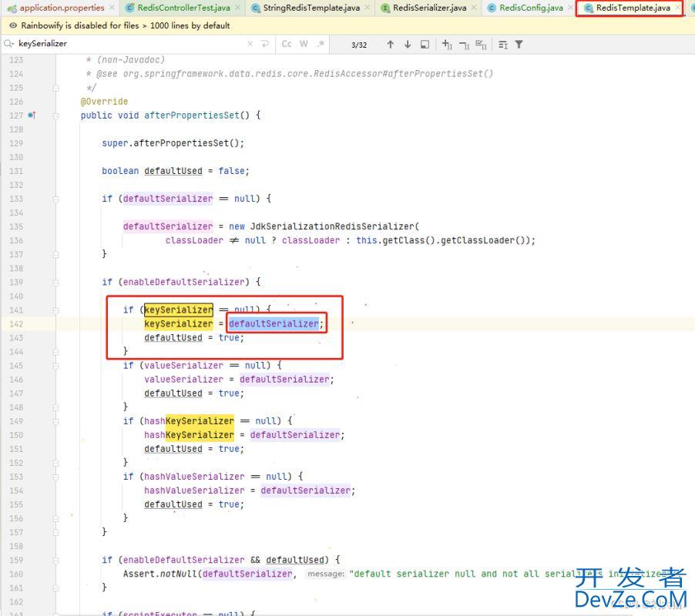Click the Javadoc fold end marker on line 125
The width and height of the screenshot is (695, 616).
(55, 88)
